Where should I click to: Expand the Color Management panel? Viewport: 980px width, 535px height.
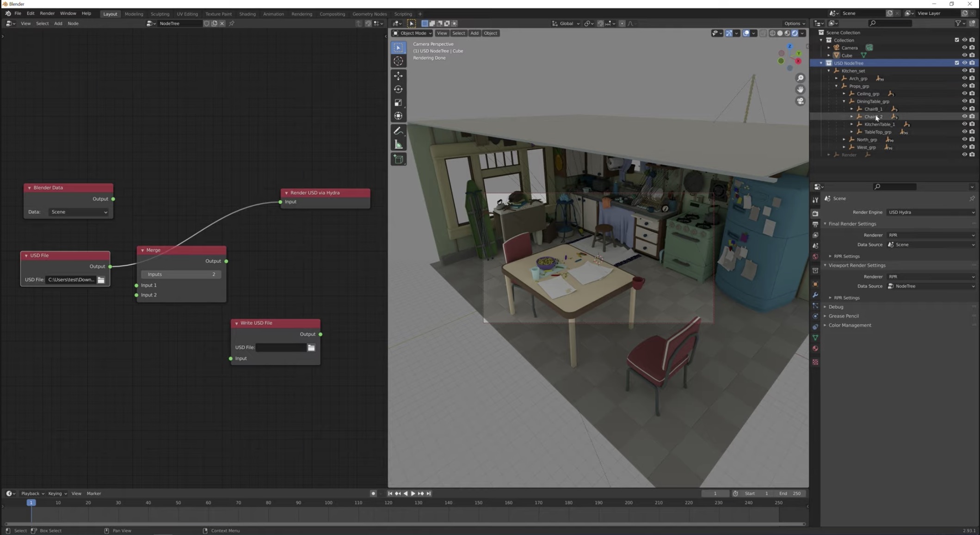[x=850, y=325]
